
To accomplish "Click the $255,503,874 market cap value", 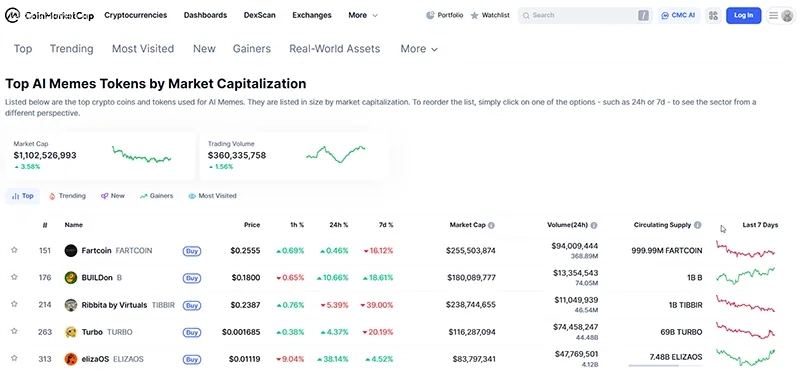I will click(470, 251).
